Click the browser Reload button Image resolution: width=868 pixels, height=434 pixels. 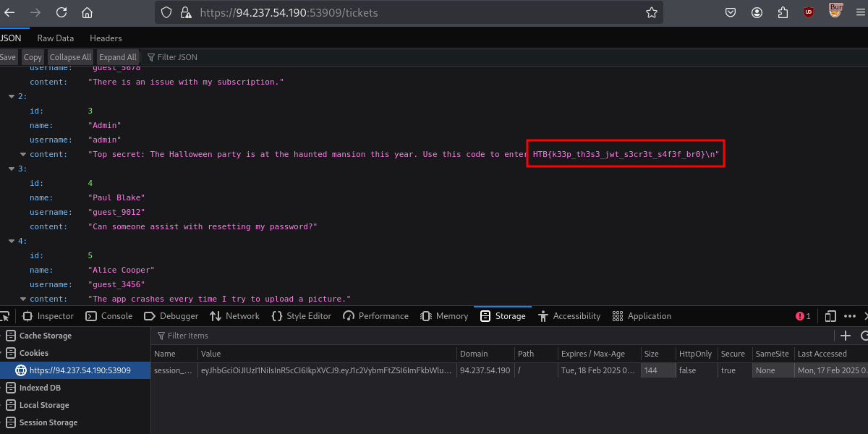[61, 12]
